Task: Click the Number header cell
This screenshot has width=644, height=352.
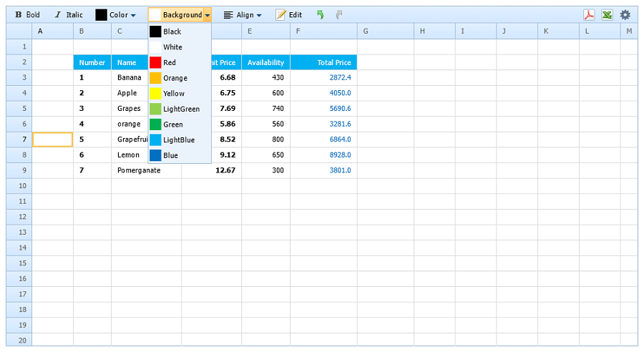Action: click(92, 62)
